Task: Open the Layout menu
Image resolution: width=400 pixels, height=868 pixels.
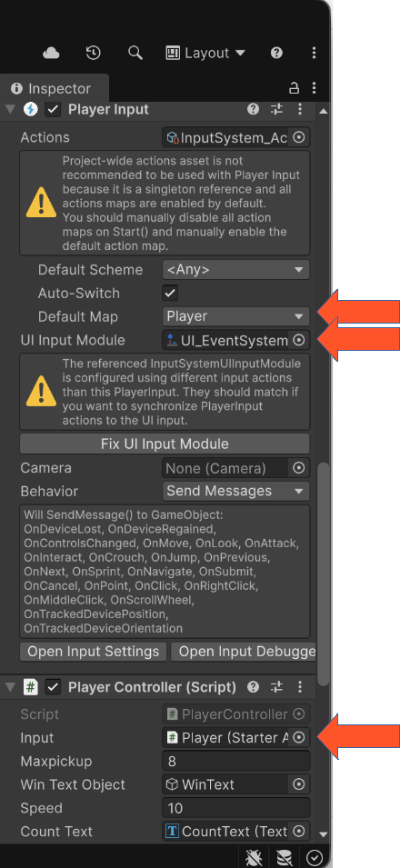Action: click(205, 53)
